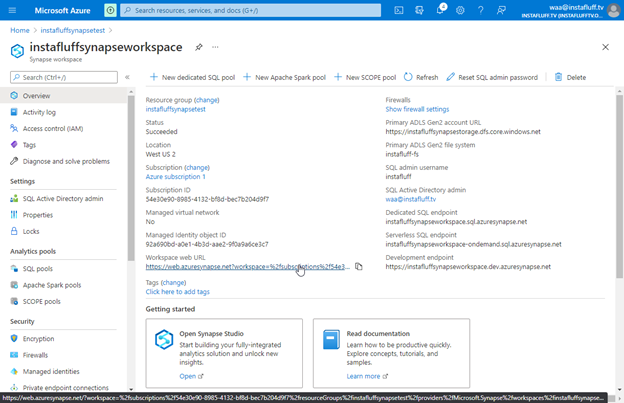Click change next to Resource group
This screenshot has width=624, height=403.
click(207, 100)
